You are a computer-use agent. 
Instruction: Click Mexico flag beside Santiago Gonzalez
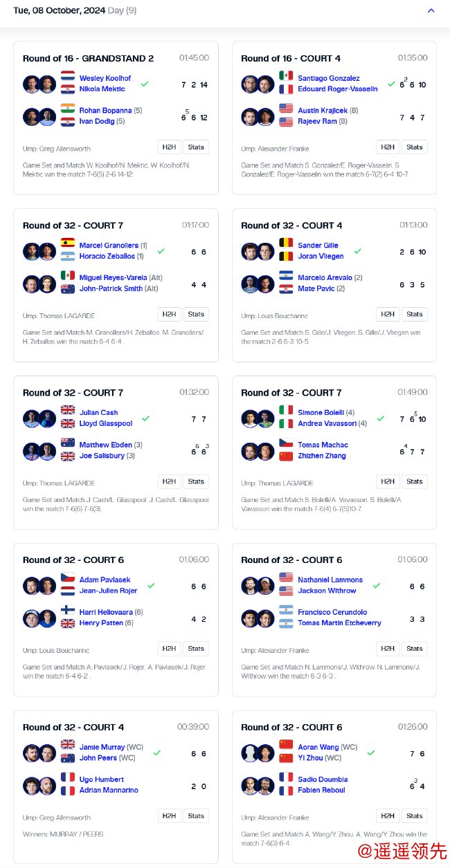[x=286, y=77]
